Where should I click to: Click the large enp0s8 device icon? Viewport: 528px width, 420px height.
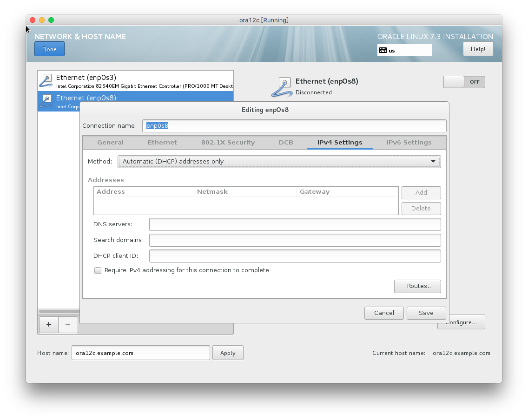click(x=282, y=87)
